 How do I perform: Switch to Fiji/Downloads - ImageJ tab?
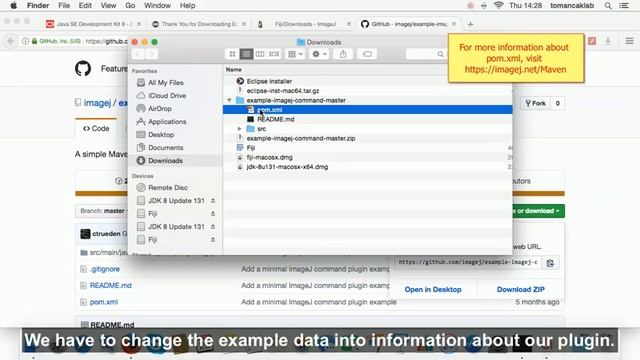pos(304,24)
